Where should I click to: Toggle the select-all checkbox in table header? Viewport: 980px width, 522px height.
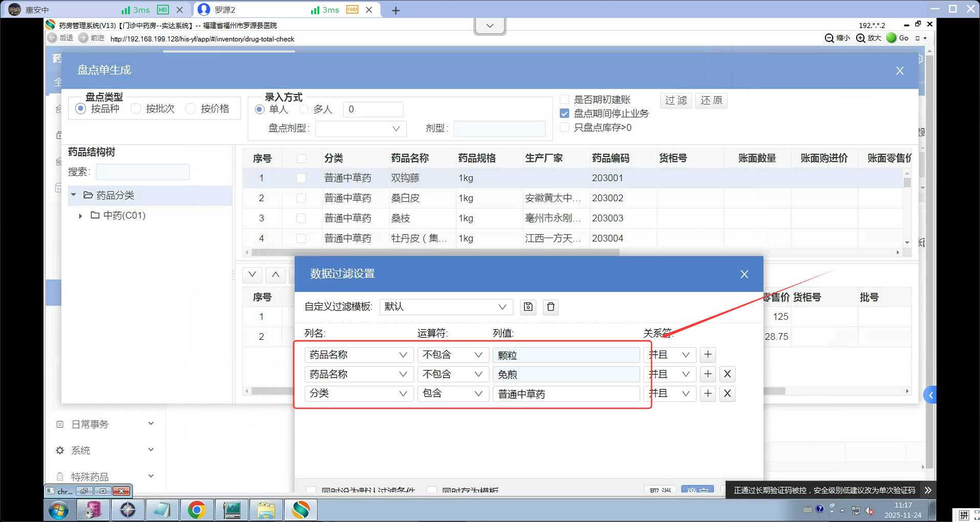coord(301,159)
